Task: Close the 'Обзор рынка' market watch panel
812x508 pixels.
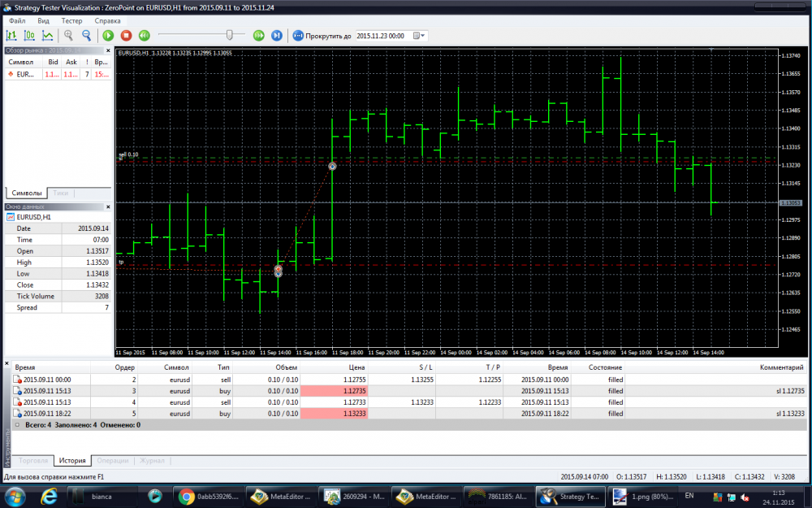Action: (x=107, y=50)
